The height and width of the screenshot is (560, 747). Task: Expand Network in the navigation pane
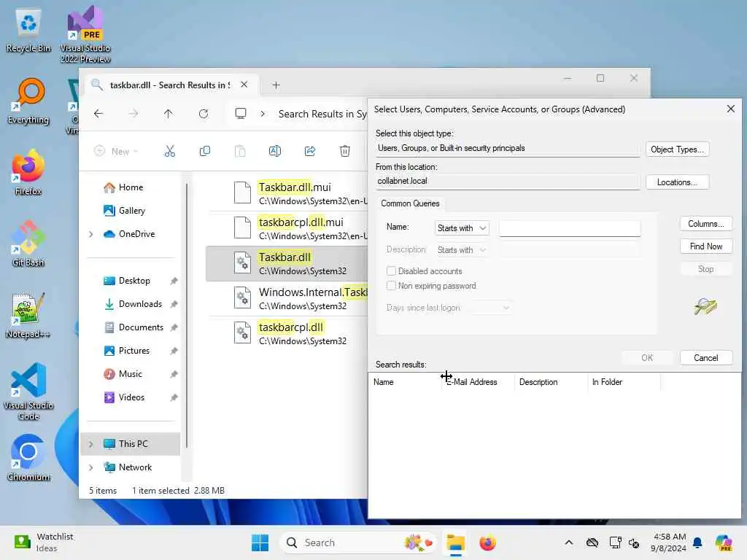coord(91,467)
